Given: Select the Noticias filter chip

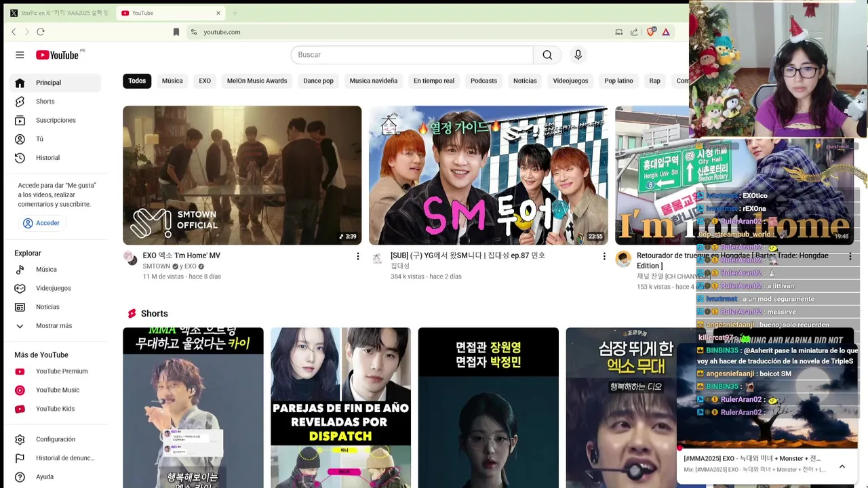Looking at the screenshot, I should [x=525, y=81].
